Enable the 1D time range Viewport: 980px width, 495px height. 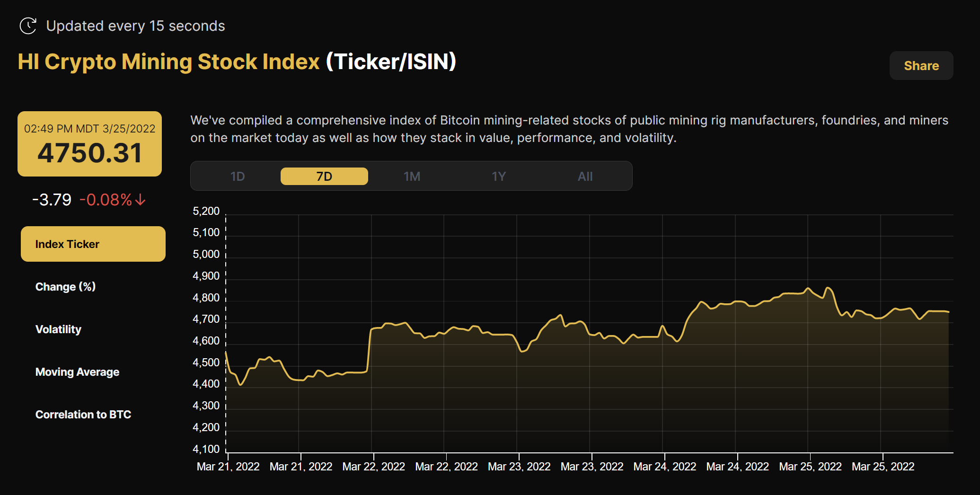click(238, 176)
